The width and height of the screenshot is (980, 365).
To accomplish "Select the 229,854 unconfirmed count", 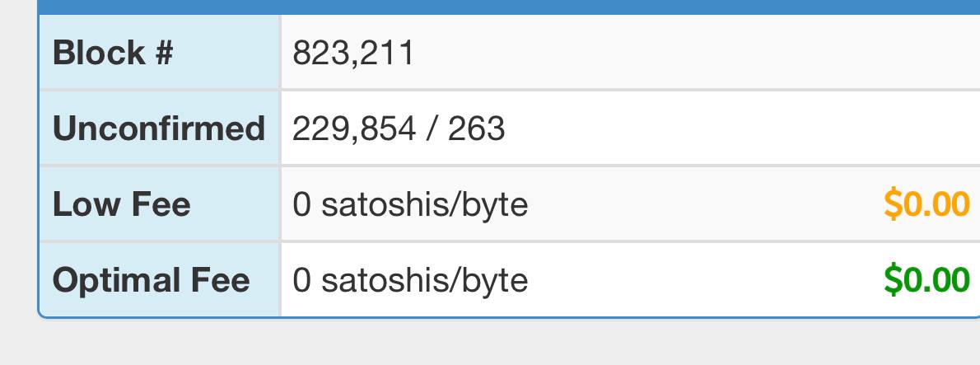I will coord(354,129).
